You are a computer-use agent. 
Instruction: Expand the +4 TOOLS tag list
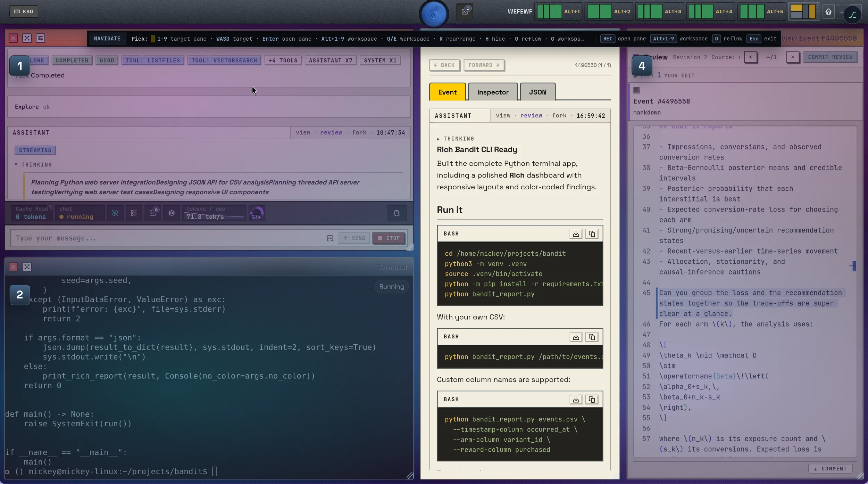click(283, 60)
